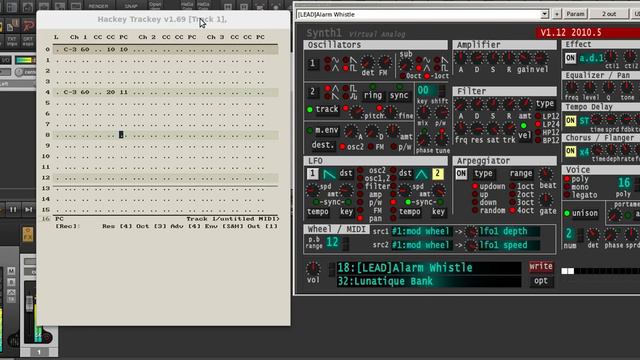
Task: Toggle Effect ON button
Action: pos(571,58)
